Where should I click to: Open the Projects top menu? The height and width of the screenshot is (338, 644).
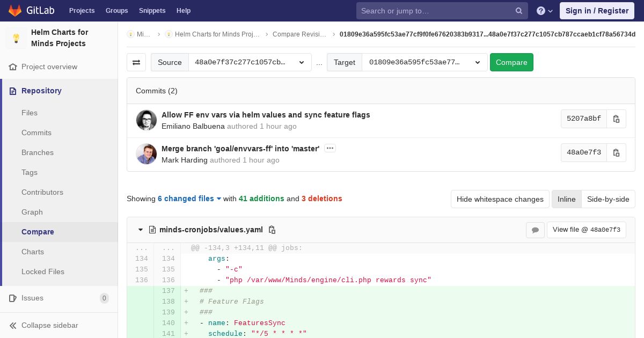[x=82, y=11]
